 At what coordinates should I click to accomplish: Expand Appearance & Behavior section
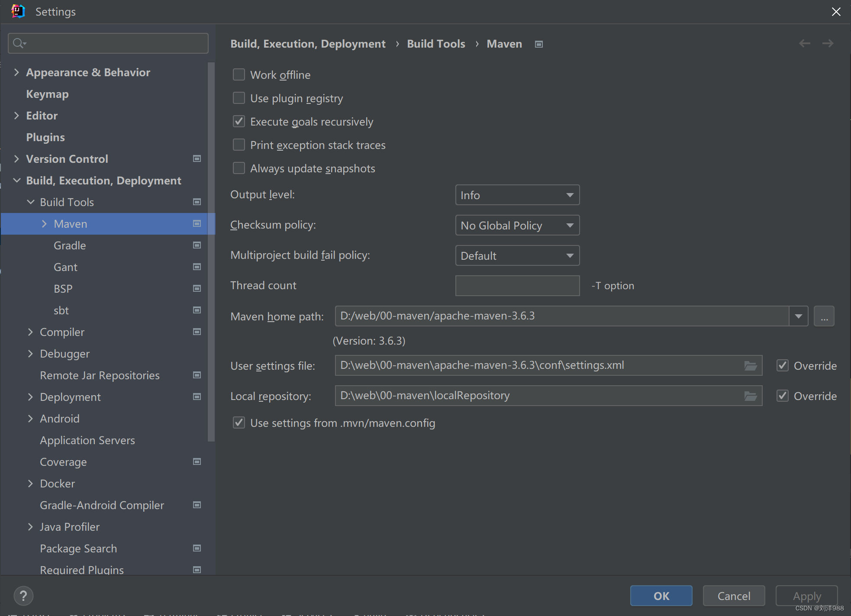(16, 72)
